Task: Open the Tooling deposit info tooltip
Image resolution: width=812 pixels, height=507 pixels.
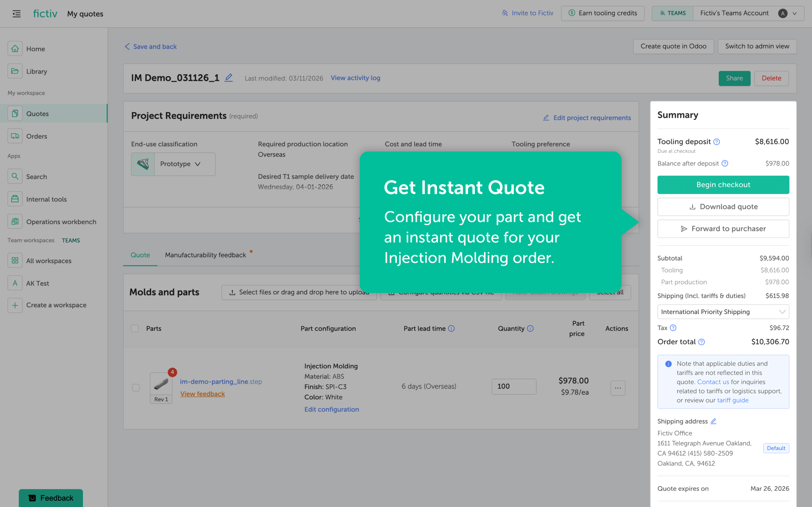Action: [x=717, y=141]
